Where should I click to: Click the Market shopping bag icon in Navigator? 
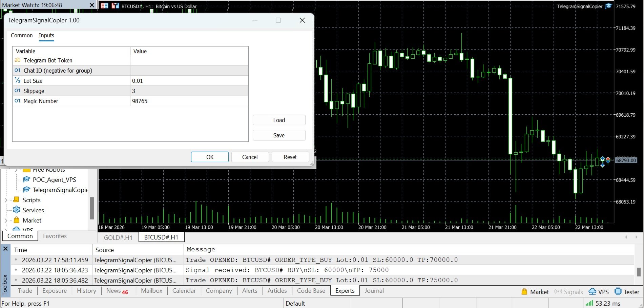(16, 220)
